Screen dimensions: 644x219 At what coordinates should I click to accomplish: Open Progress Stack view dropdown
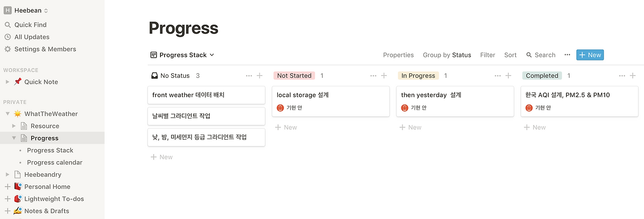pyautogui.click(x=183, y=55)
